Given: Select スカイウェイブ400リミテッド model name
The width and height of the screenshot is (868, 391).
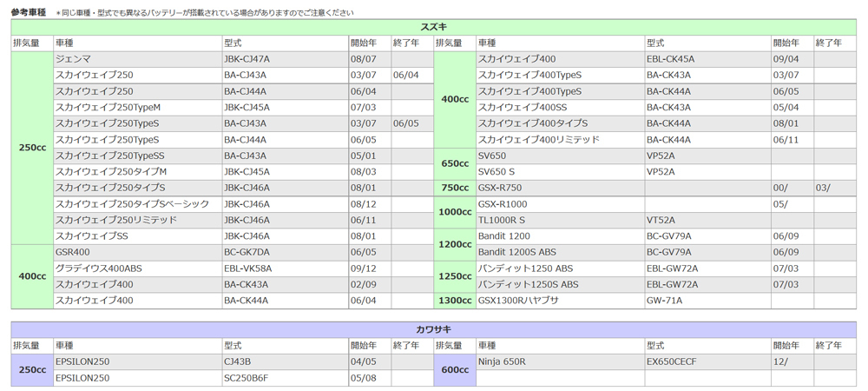Looking at the screenshot, I should (x=539, y=140).
